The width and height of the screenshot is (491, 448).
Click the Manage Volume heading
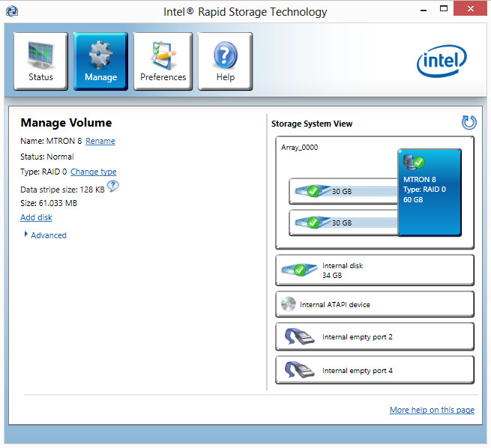(66, 123)
